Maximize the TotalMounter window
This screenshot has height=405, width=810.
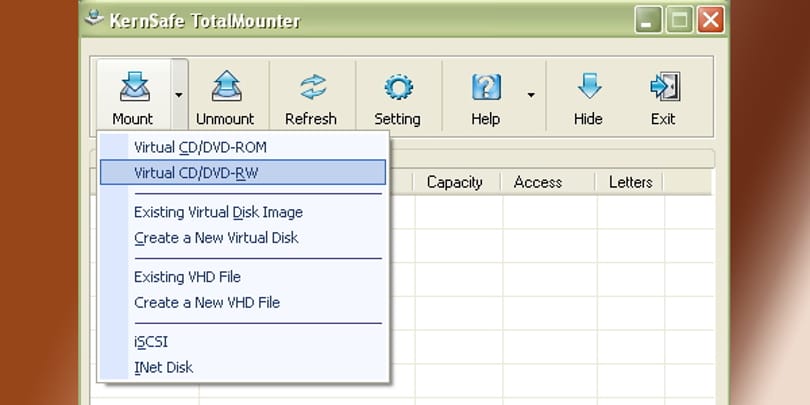coord(679,20)
